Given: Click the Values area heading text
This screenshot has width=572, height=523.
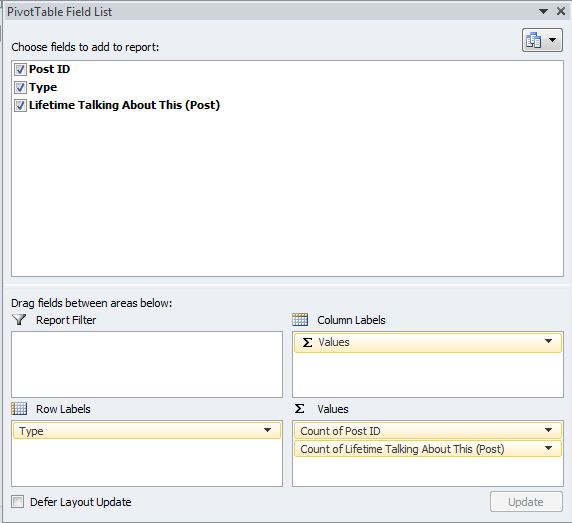Looking at the screenshot, I should [x=333, y=409].
